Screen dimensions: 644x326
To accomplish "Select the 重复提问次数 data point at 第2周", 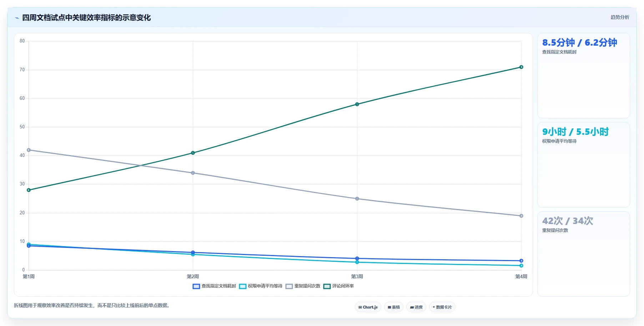I will pyautogui.click(x=193, y=173).
